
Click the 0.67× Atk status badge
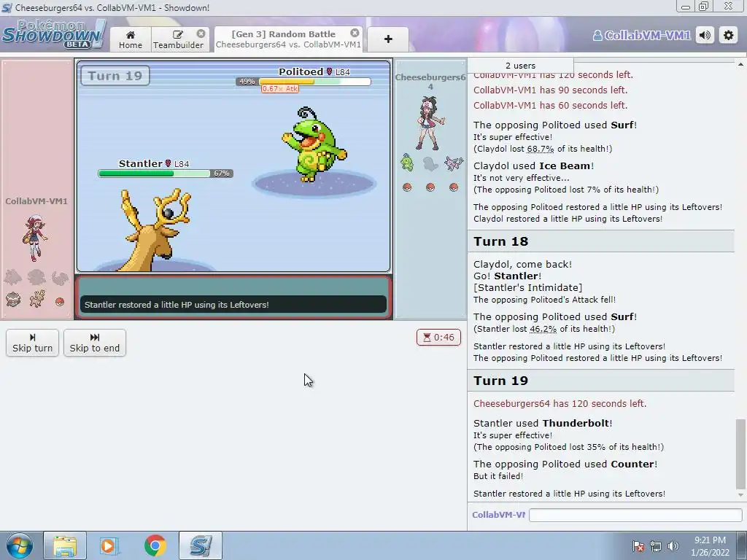tap(280, 88)
